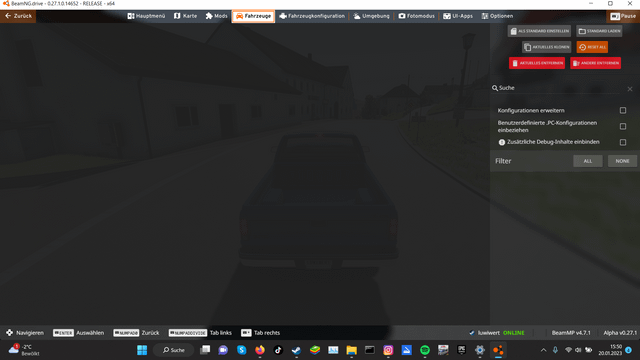Click the BeamMP v4.7.1 label
Screen dimensions: 640x360
coord(571,333)
